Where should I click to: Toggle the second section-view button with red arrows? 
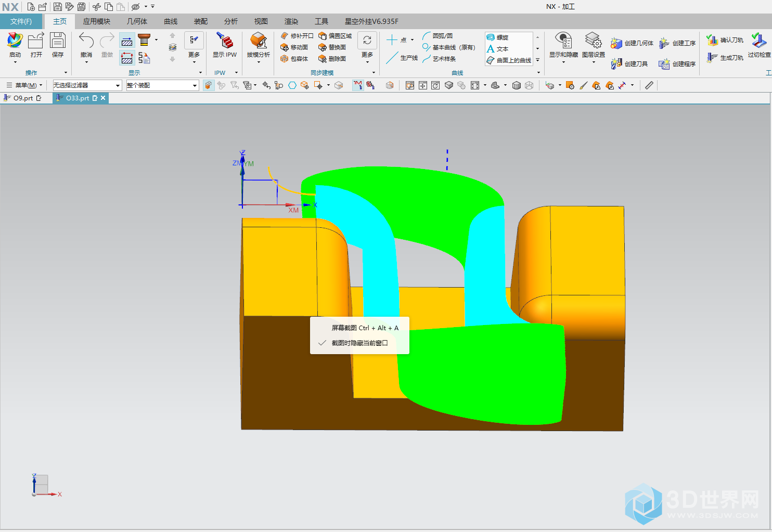[x=127, y=58]
